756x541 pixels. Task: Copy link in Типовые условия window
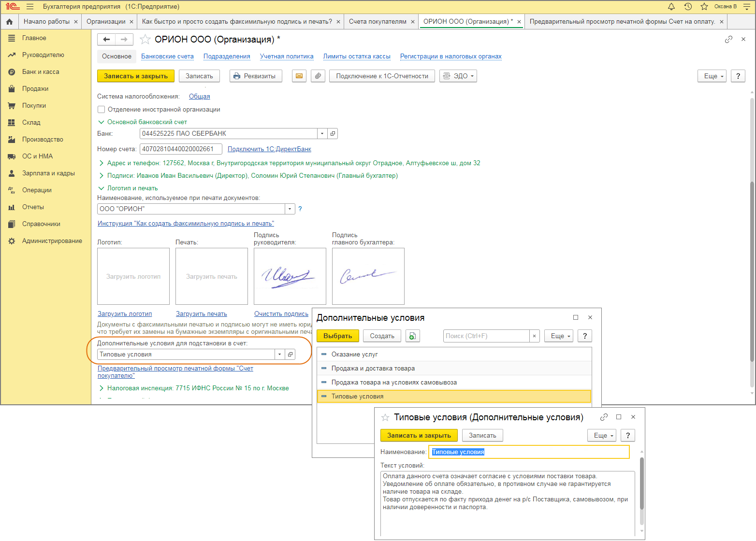tap(604, 417)
